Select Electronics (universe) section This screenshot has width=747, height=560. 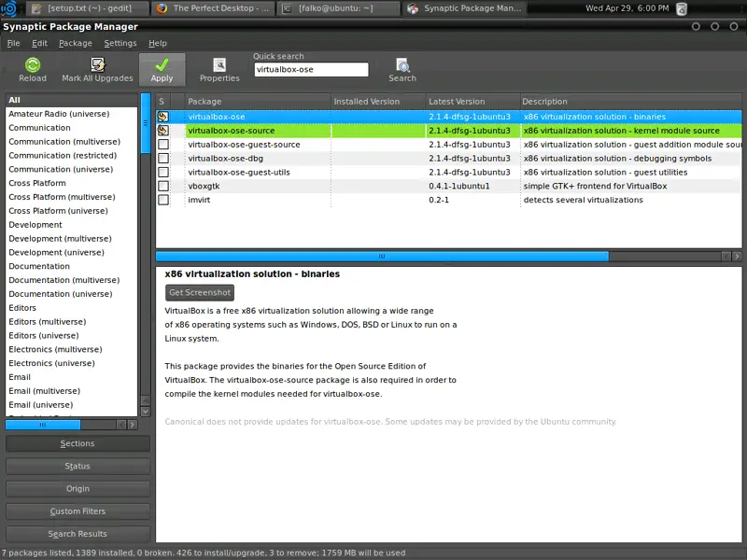click(72, 363)
